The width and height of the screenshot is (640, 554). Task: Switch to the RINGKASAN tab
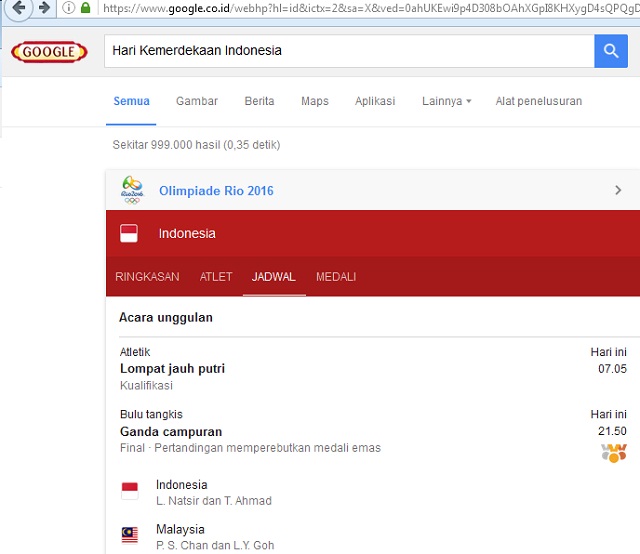point(147,277)
